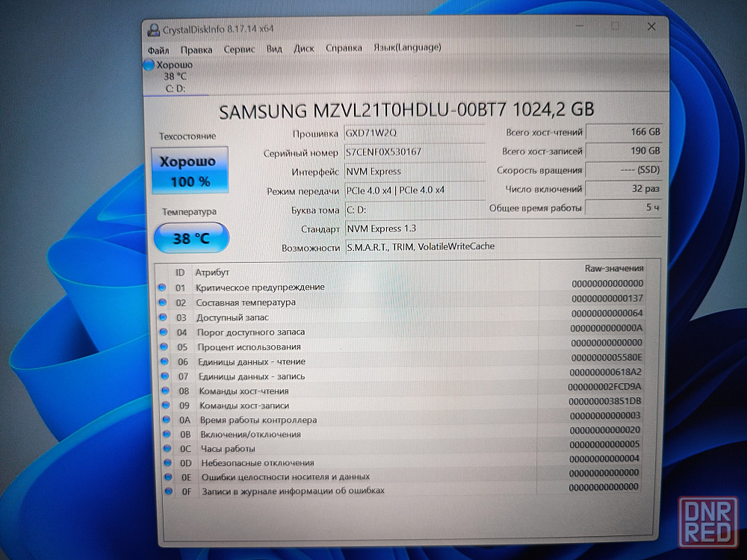
Task: Select attribute row Процент использования
Action: [x=401, y=345]
